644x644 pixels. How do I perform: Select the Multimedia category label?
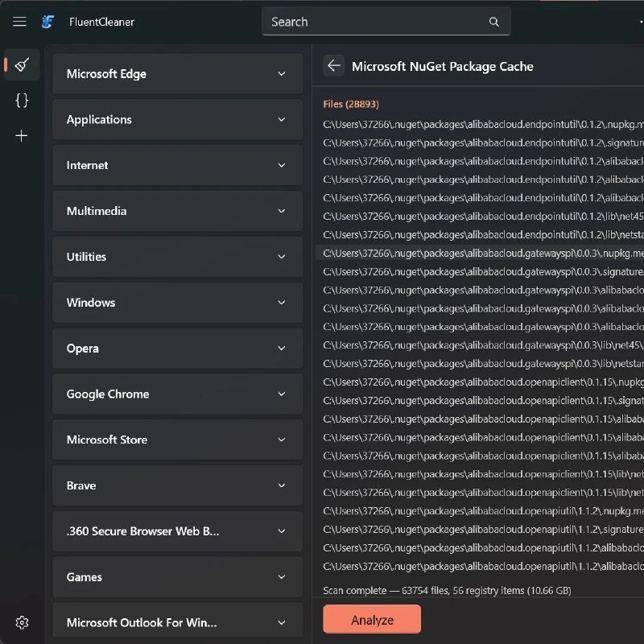pos(97,211)
